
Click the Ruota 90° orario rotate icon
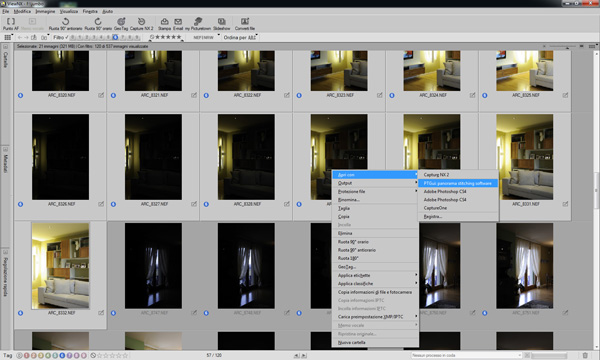(x=98, y=24)
